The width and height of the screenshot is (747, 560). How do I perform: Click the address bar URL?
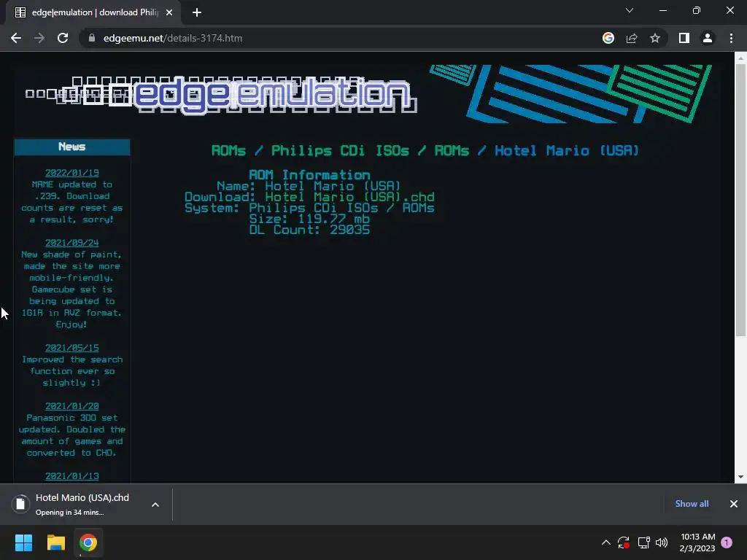(173, 38)
